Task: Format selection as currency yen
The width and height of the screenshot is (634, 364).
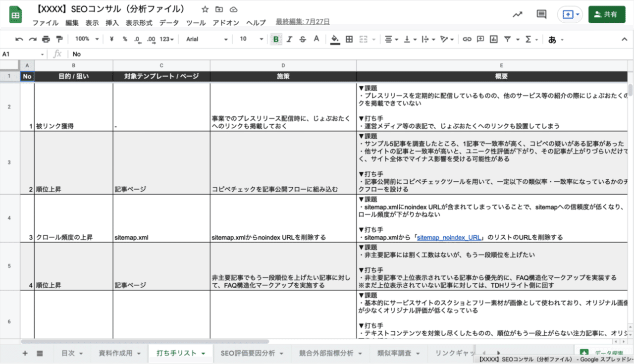Action: click(x=112, y=39)
